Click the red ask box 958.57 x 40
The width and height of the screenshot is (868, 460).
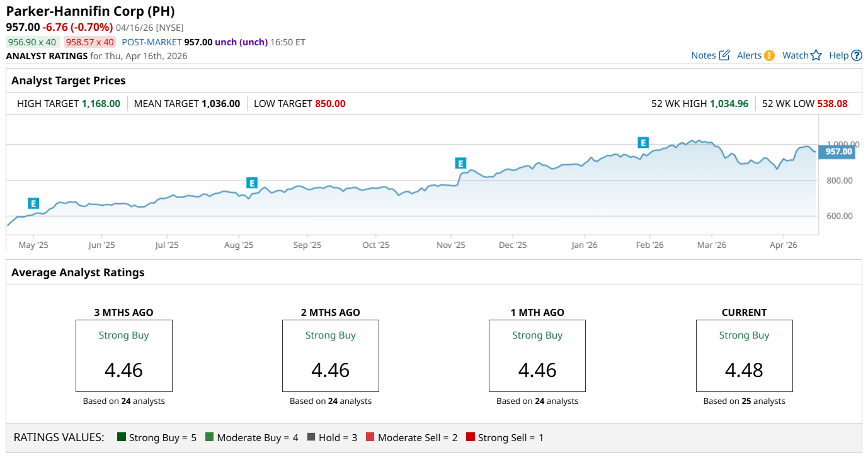point(90,42)
